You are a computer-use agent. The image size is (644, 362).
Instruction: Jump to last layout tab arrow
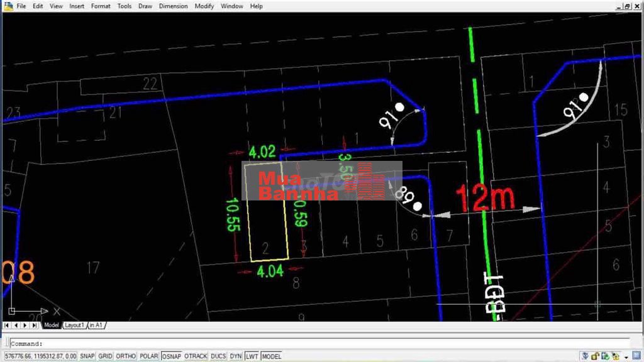[34, 325]
